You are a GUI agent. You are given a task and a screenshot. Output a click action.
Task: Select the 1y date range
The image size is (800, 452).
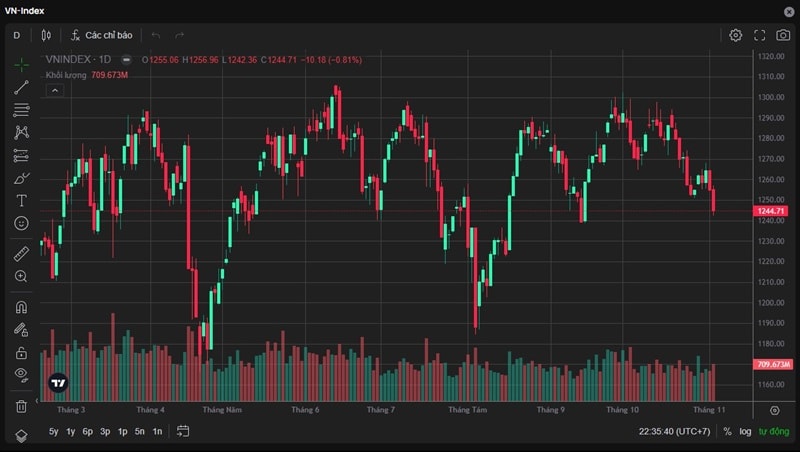(71, 432)
